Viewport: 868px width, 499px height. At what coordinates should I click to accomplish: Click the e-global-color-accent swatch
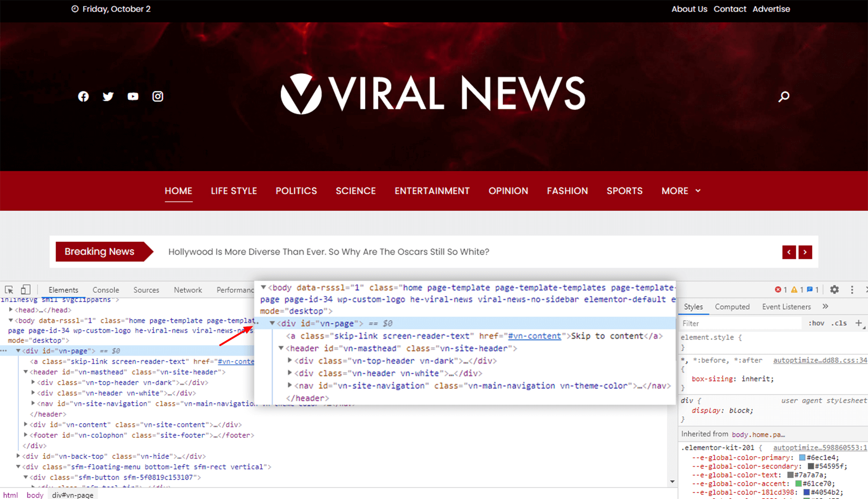(799, 483)
